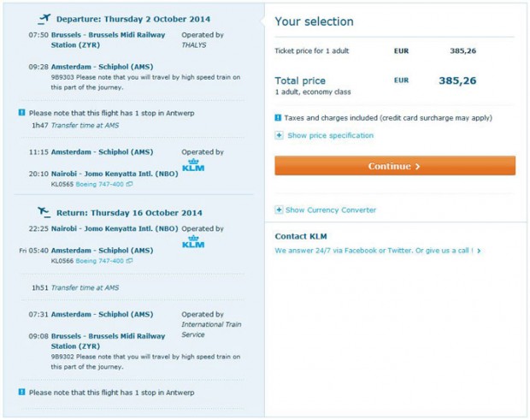This screenshot has height=420, width=530.
Task: Click the KLM logo on the outbound flight
Action: (193, 168)
